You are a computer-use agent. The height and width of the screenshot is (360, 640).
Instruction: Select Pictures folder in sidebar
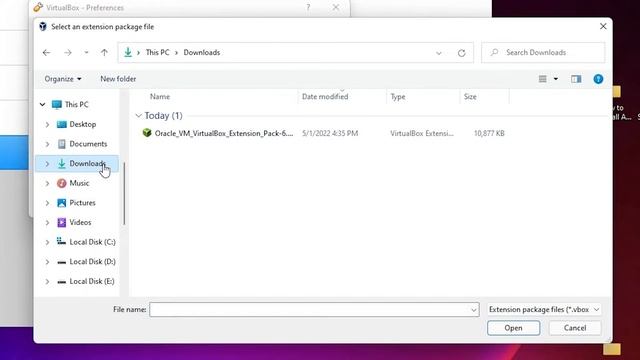coord(82,202)
